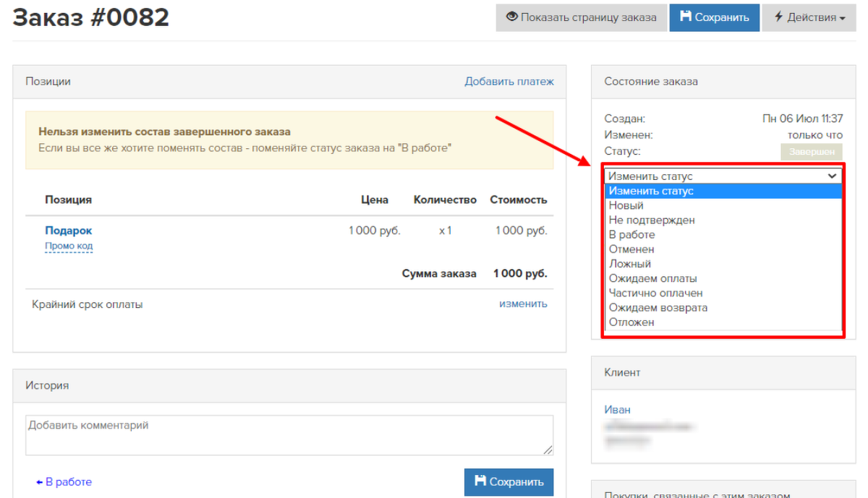Click the 'Сохранить' button in the История panel
Viewport: 868px width, 498px height.
(x=509, y=482)
